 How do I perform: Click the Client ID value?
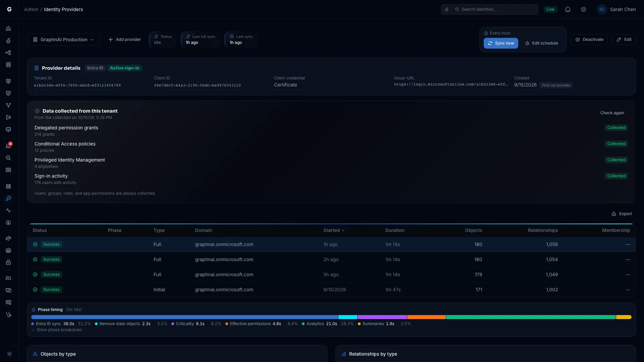[197, 85]
